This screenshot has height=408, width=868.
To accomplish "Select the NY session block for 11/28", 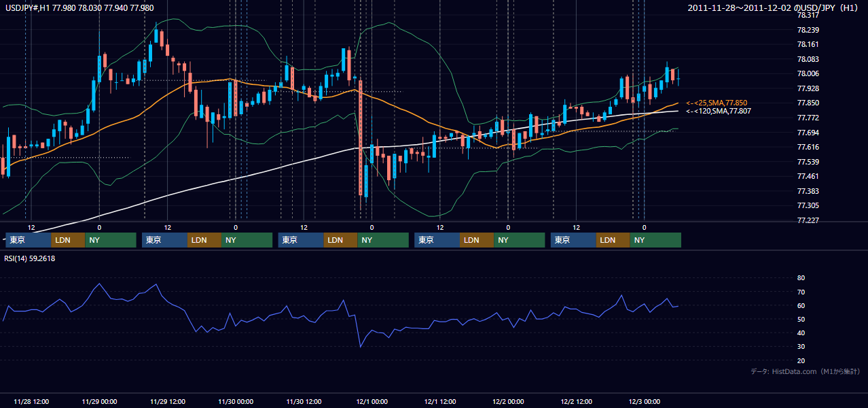I will point(111,240).
